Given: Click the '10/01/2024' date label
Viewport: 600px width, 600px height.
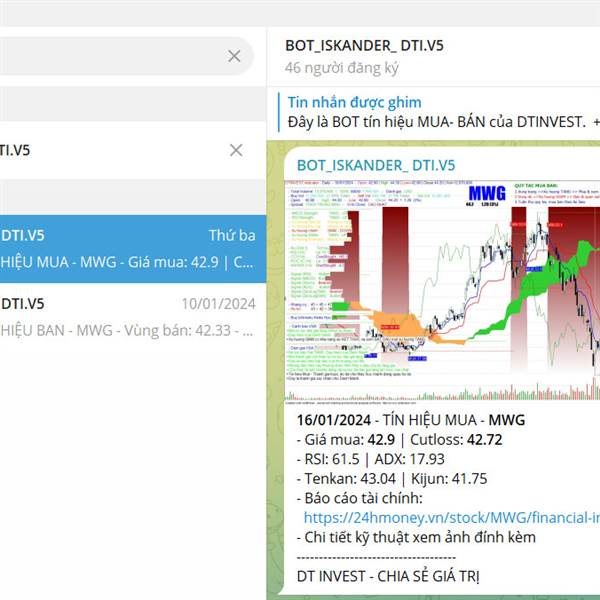Looking at the screenshot, I should click(x=218, y=303).
